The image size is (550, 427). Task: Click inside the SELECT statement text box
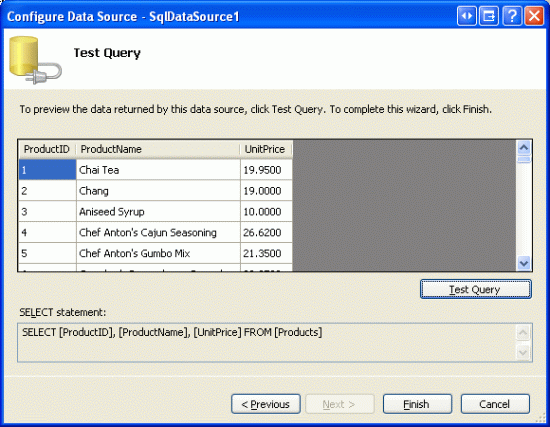pyautogui.click(x=267, y=342)
